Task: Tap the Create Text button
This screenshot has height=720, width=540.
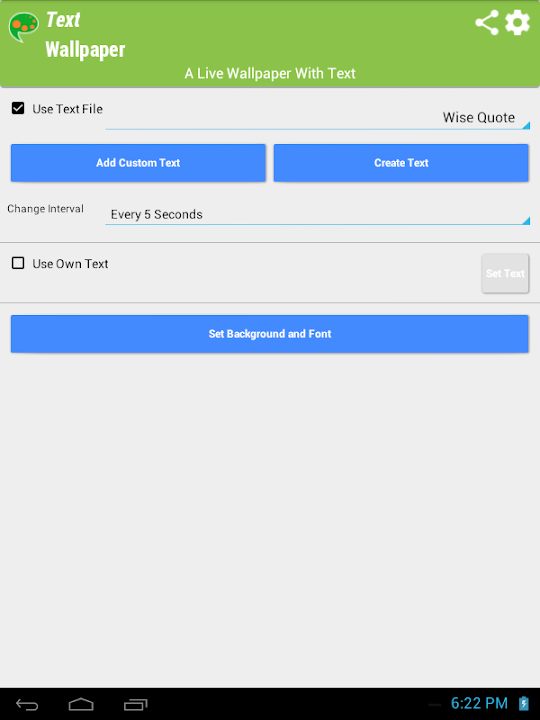Action: [x=401, y=163]
